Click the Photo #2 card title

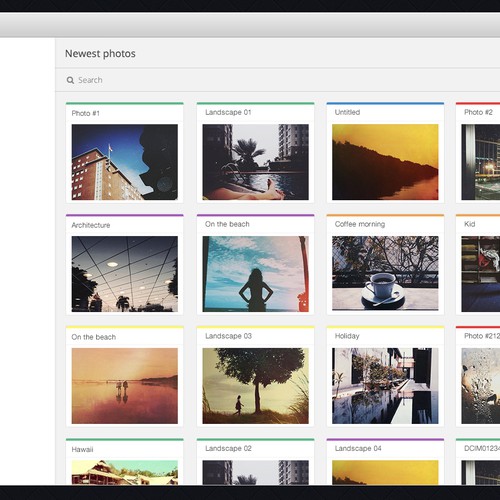pyautogui.click(x=478, y=112)
